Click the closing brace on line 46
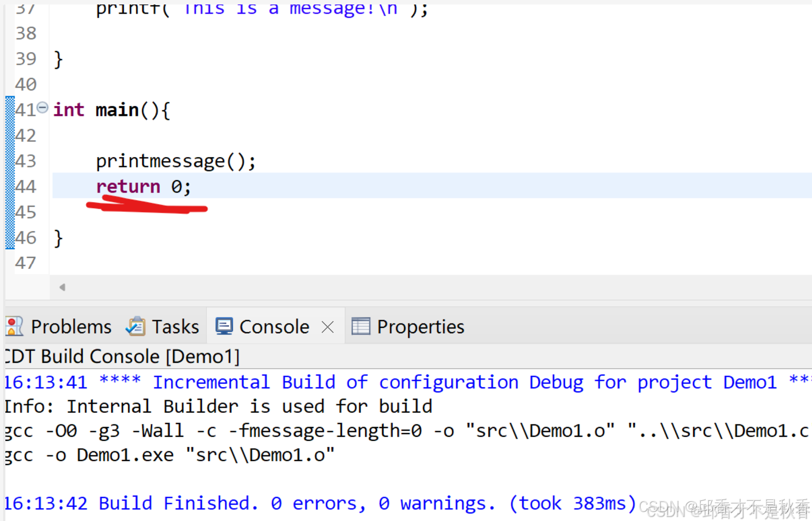Screen dimensions: 812x521 coord(58,238)
